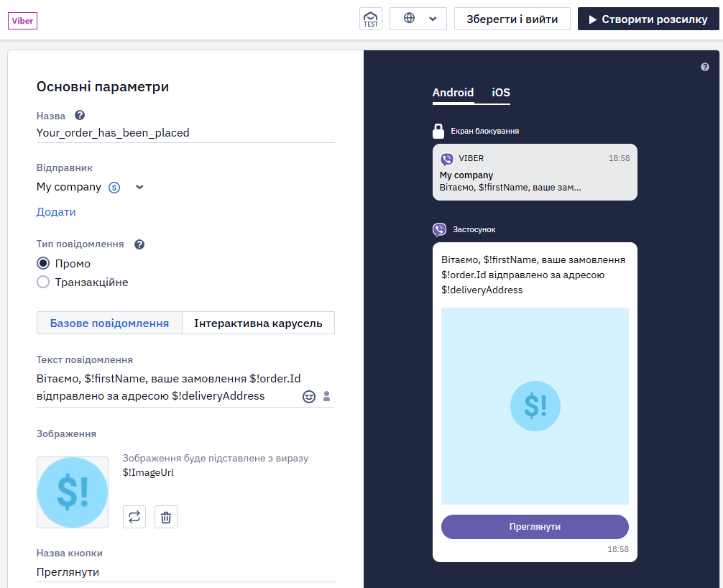The height and width of the screenshot is (588, 723).
Task: Click the Назва кнопки input field
Action: [185, 572]
